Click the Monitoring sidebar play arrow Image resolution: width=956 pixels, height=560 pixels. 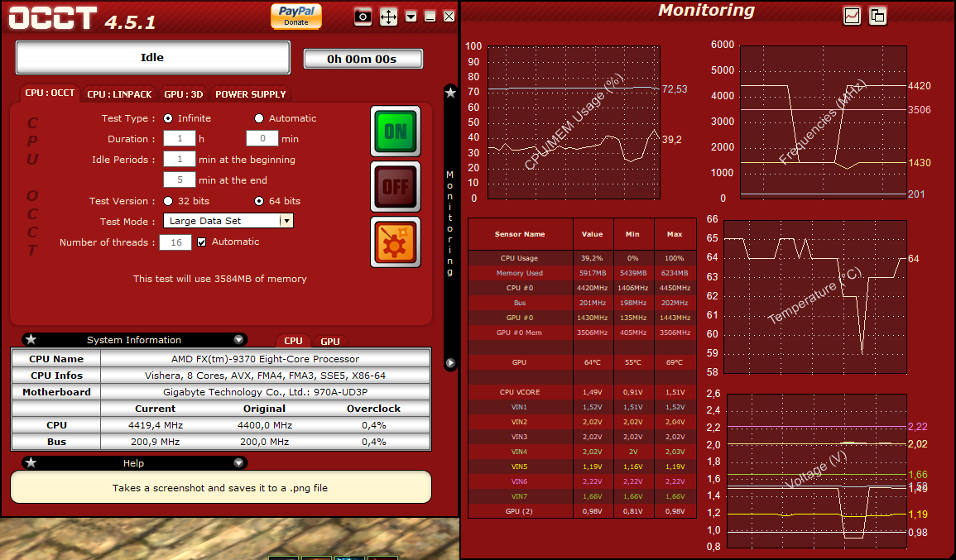coord(450,362)
